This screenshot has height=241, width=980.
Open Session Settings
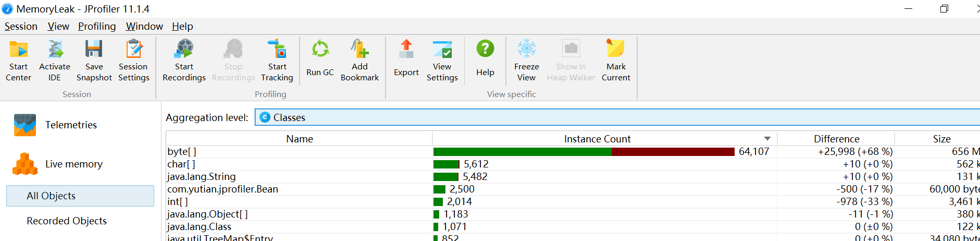(x=133, y=61)
